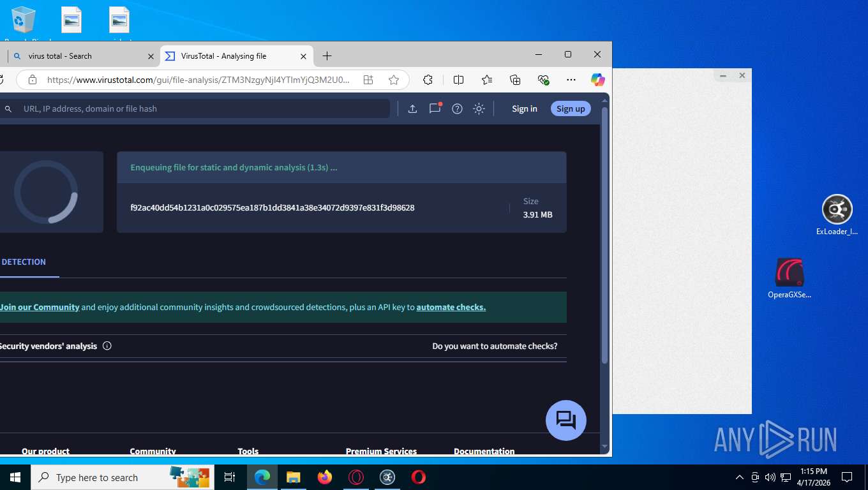Select the file hash text f92ac40dd54b...
Screen dimensions: 868x490
point(273,207)
